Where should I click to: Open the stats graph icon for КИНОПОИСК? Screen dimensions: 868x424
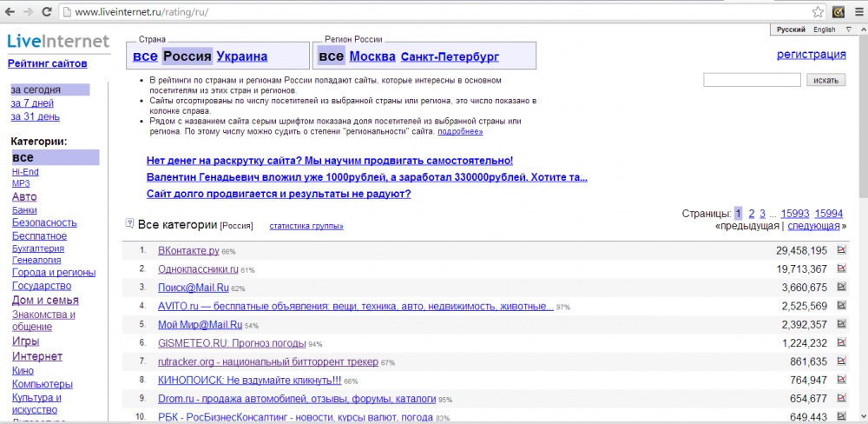coord(842,379)
